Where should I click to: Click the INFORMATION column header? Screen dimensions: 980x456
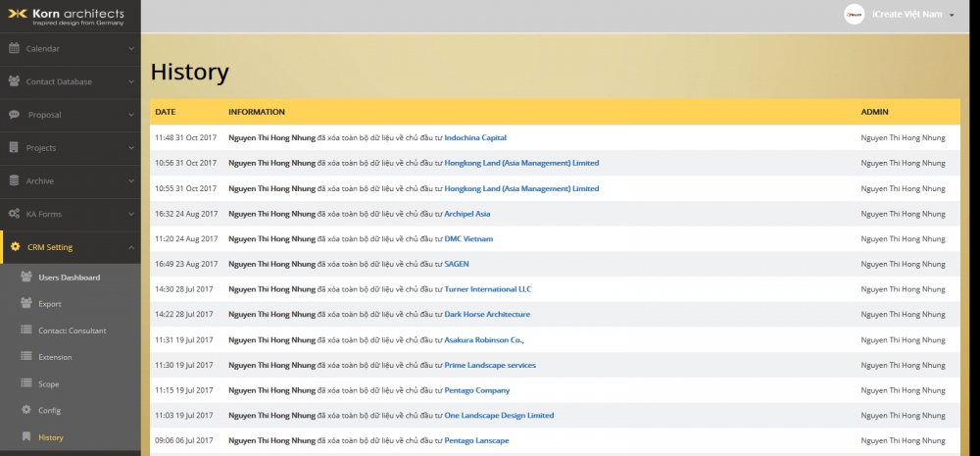pos(256,112)
